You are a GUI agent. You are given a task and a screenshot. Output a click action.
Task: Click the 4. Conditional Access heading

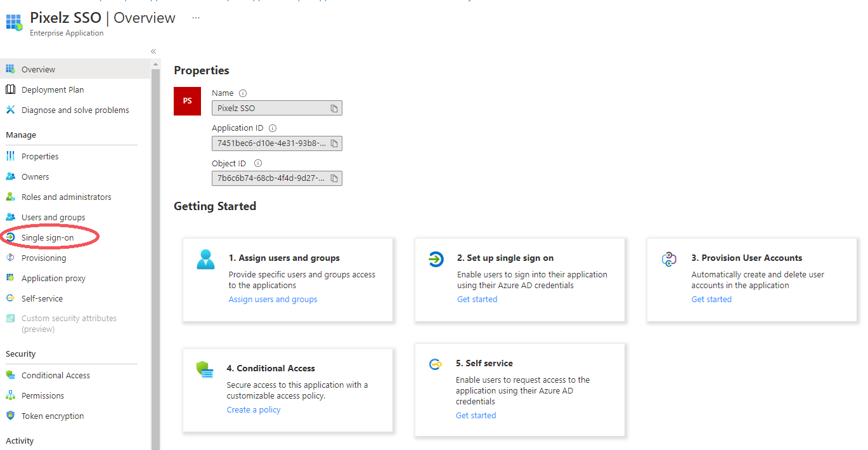(x=271, y=369)
